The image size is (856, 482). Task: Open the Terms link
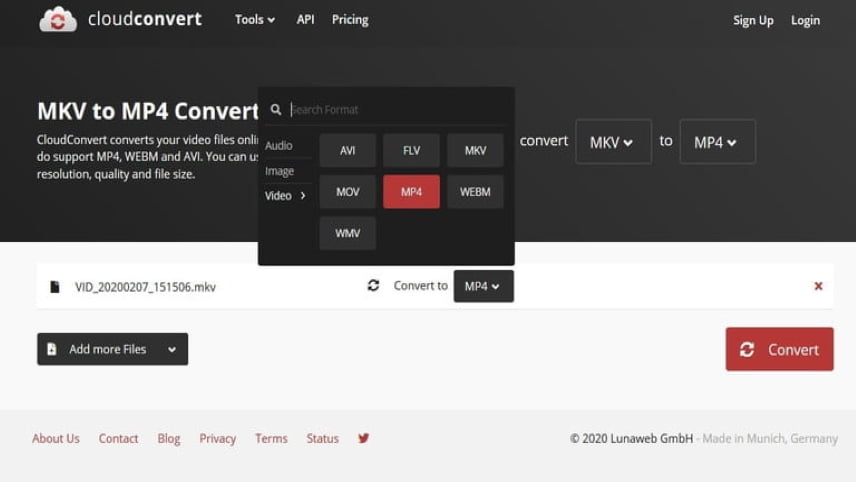point(271,438)
